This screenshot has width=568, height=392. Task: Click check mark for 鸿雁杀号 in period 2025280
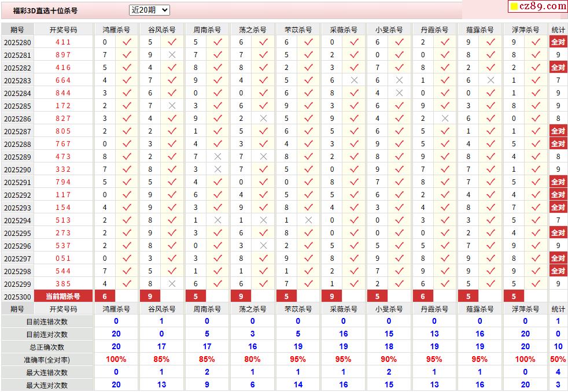127,42
